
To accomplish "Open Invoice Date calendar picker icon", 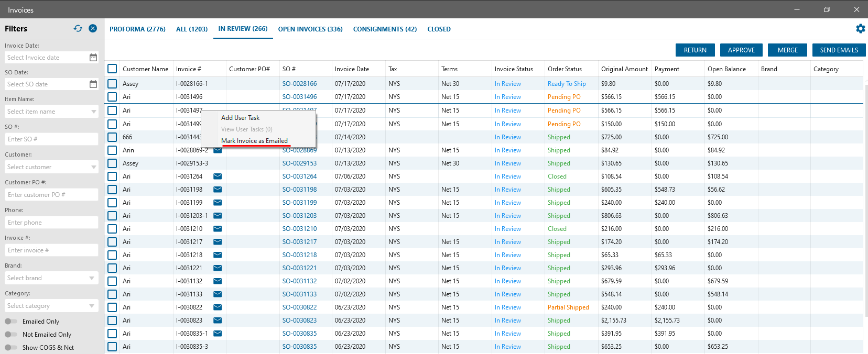I will click(x=93, y=58).
